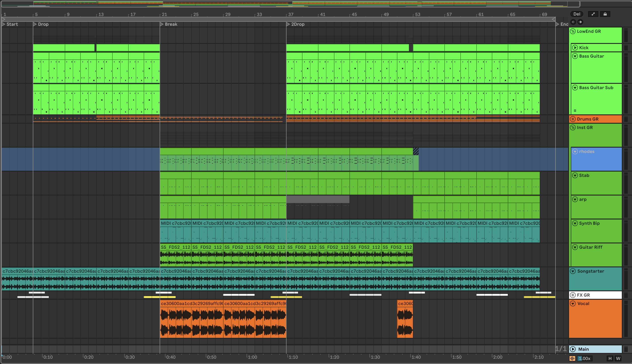This screenshot has height=364, width=632.
Task: Select the LowEnd GR track name
Action: [x=589, y=31]
